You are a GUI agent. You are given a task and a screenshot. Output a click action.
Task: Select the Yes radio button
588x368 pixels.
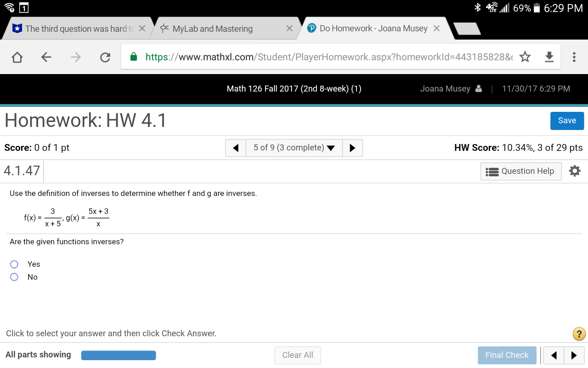point(14,264)
